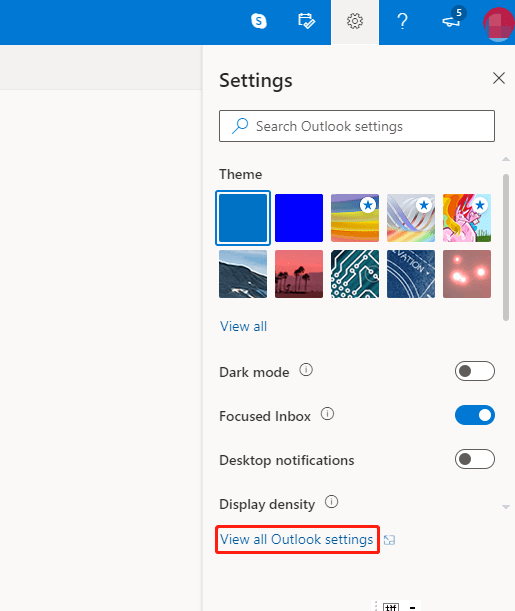This screenshot has height=611, width=515.
Task: Choose the palm trees sunset theme
Action: (x=299, y=274)
